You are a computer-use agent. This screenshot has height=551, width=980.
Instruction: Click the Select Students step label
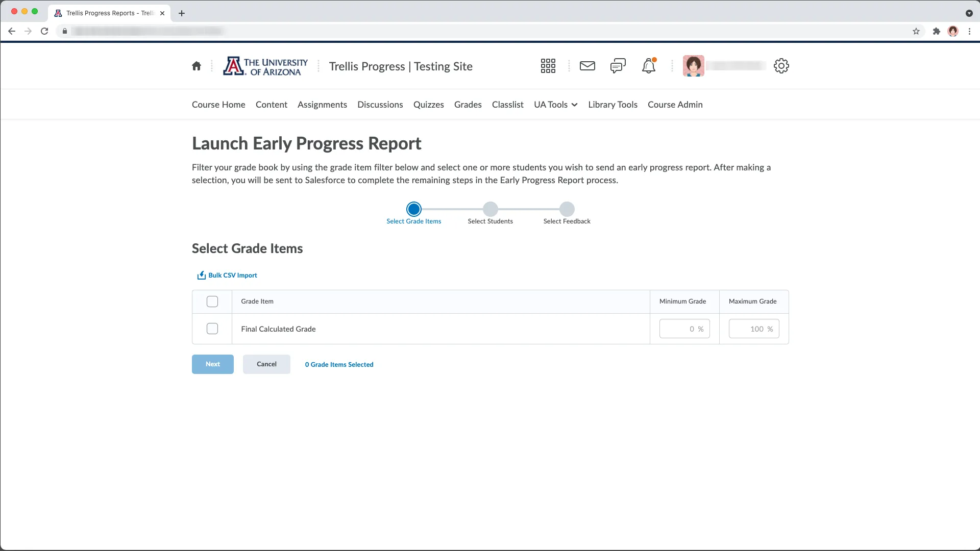coord(490,221)
